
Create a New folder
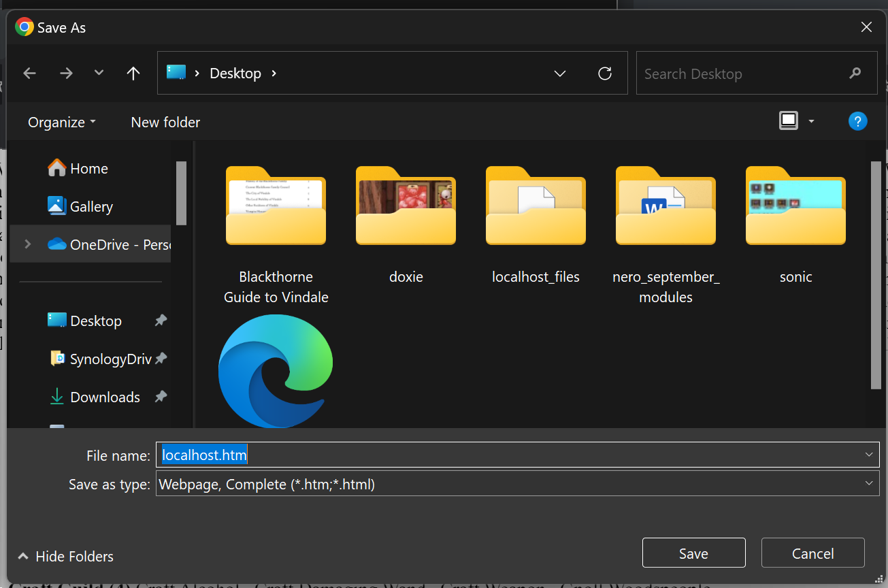click(165, 122)
